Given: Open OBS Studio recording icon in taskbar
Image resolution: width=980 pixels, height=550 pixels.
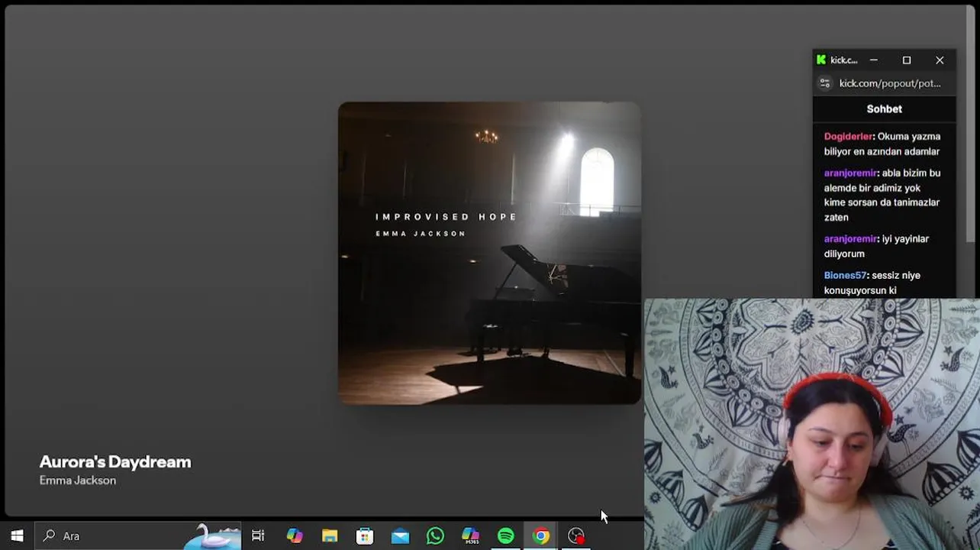Looking at the screenshot, I should [x=576, y=536].
